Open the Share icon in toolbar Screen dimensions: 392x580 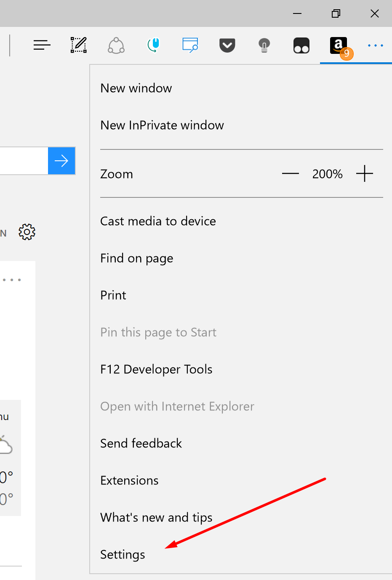(x=116, y=45)
